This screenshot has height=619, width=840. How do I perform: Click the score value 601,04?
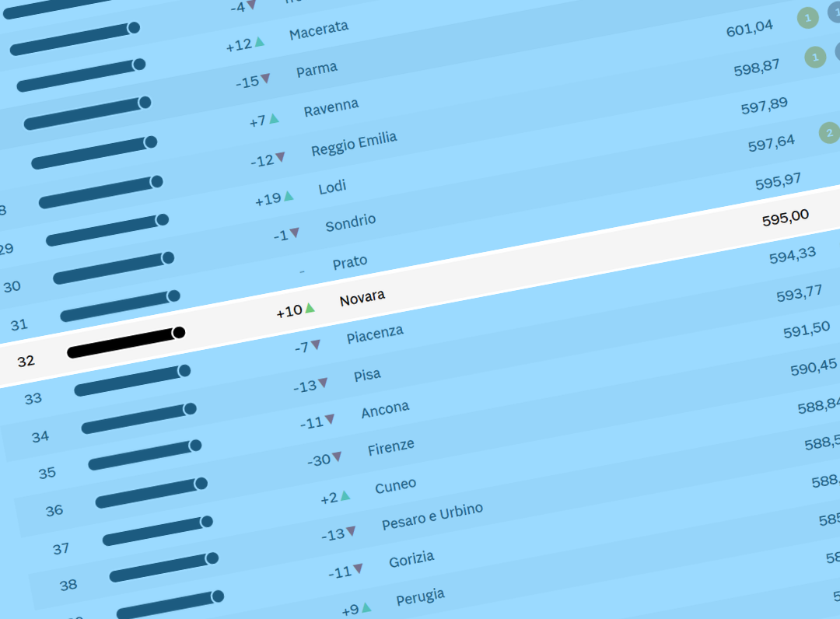tap(750, 28)
